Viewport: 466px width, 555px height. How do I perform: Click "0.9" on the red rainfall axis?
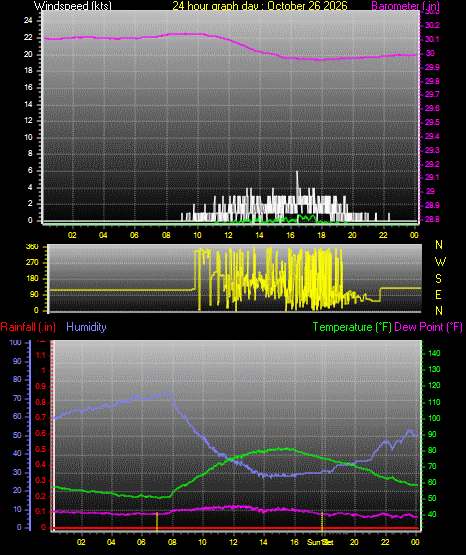(x=41, y=386)
